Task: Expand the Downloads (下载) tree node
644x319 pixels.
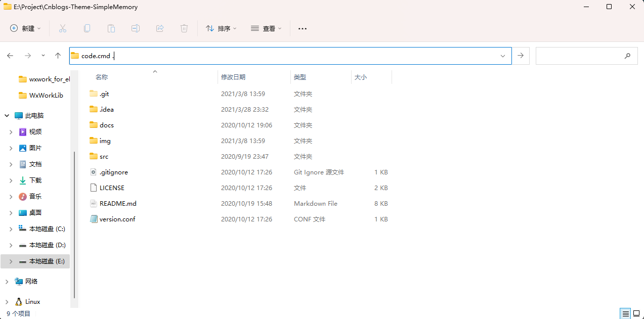Action: click(x=11, y=180)
